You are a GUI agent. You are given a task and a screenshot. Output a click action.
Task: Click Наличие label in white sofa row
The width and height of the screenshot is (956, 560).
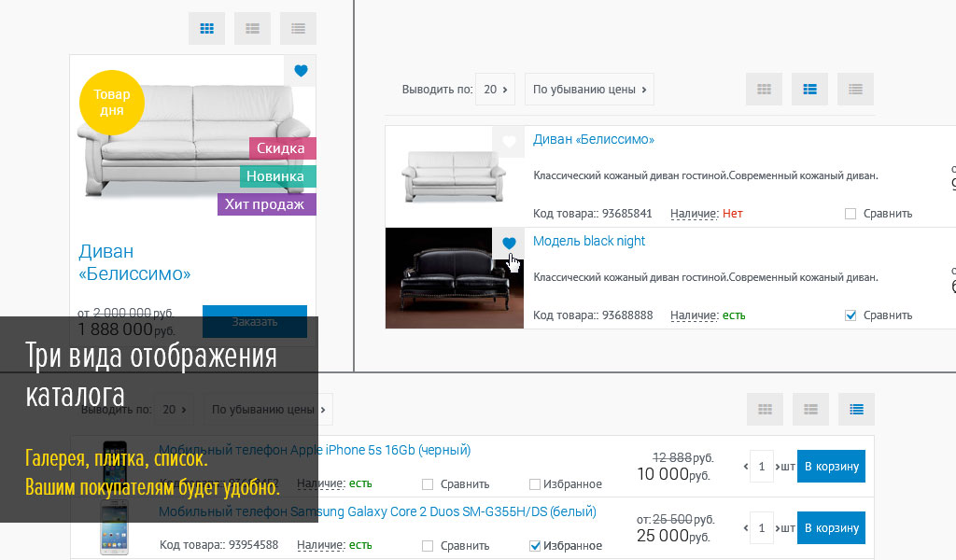click(x=695, y=214)
